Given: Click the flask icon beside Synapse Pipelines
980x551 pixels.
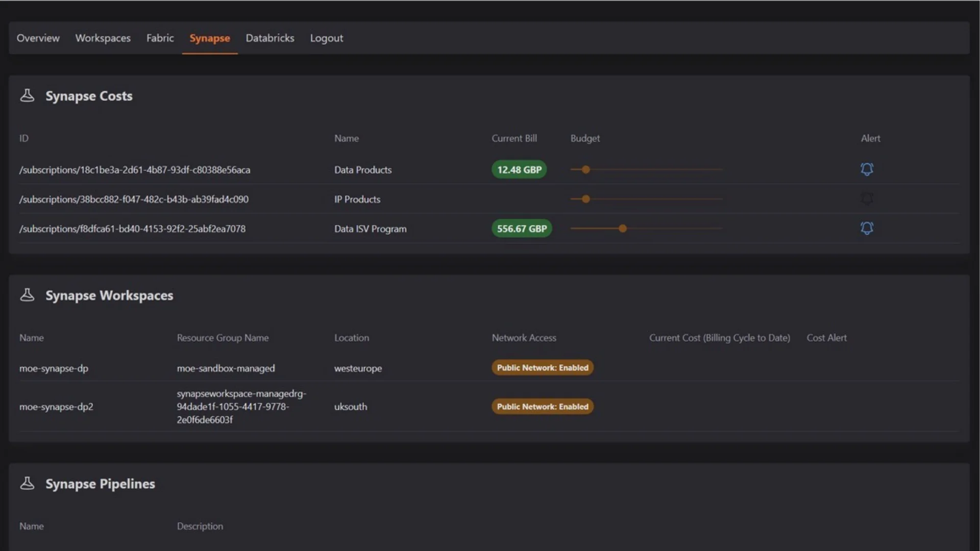Looking at the screenshot, I should (x=27, y=483).
